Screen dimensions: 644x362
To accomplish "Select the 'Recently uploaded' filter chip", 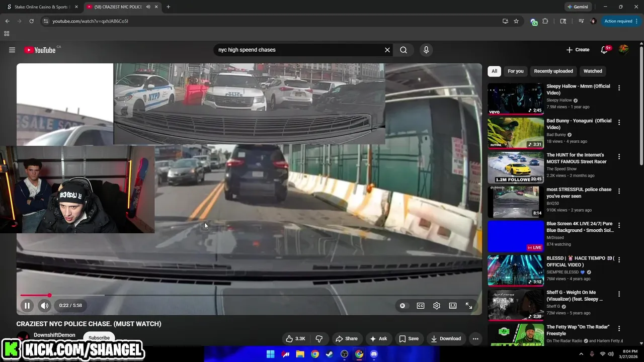I will click(553, 71).
